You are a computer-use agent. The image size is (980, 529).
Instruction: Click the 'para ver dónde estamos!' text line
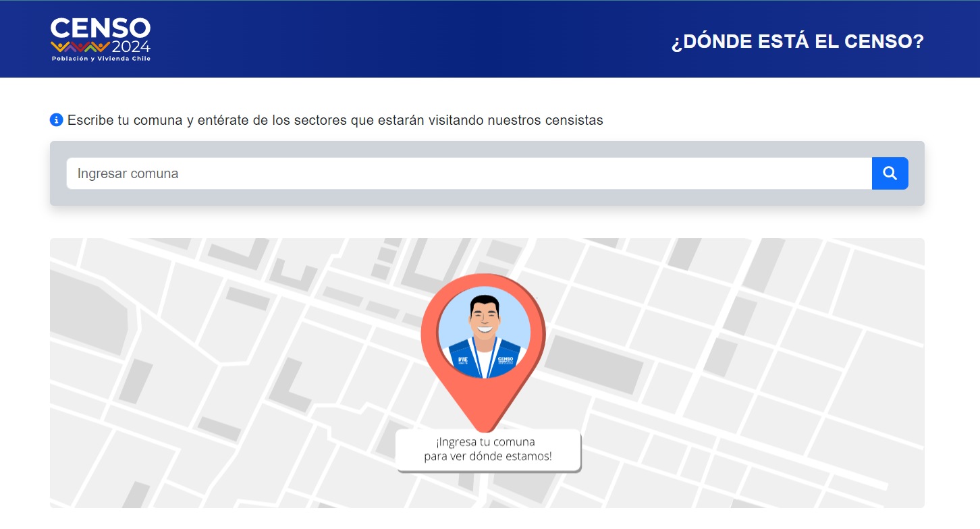coord(487,457)
